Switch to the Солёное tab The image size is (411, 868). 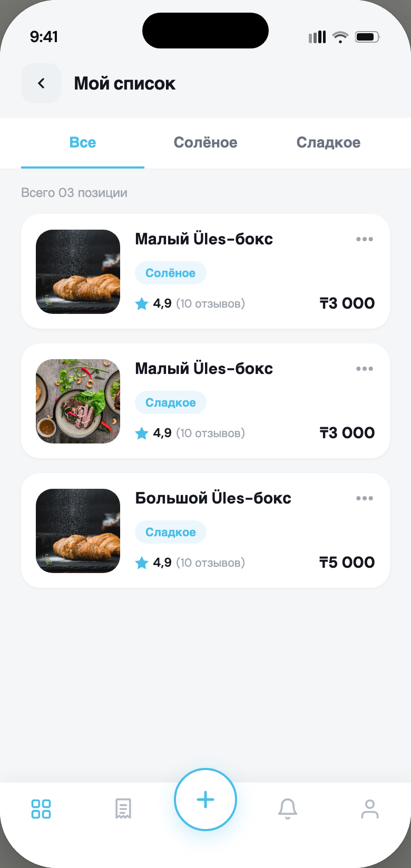coord(205,143)
